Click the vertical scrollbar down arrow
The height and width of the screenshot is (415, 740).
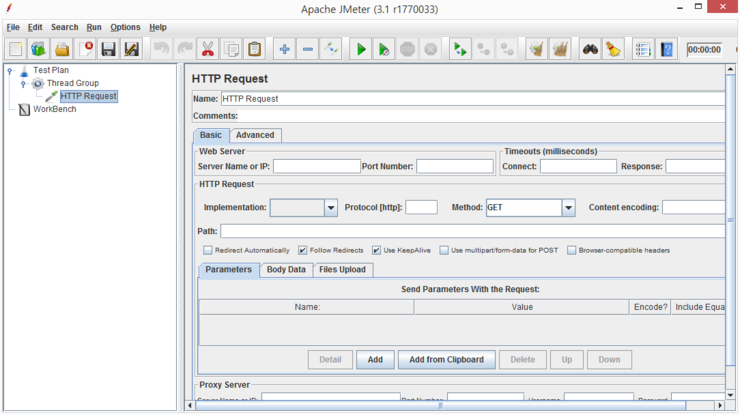click(731, 395)
